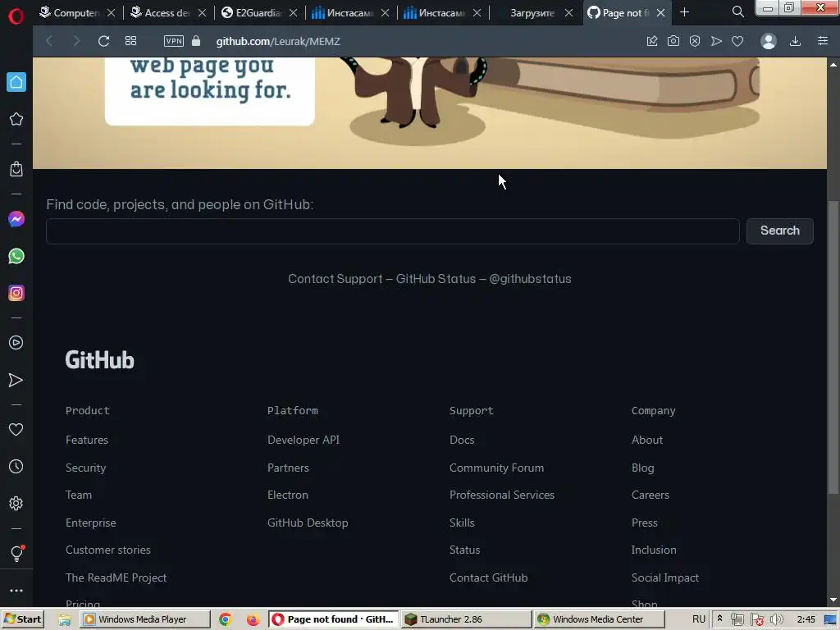The width and height of the screenshot is (840, 630).
Task: Click the scrollbar down arrow
Action: click(833, 600)
